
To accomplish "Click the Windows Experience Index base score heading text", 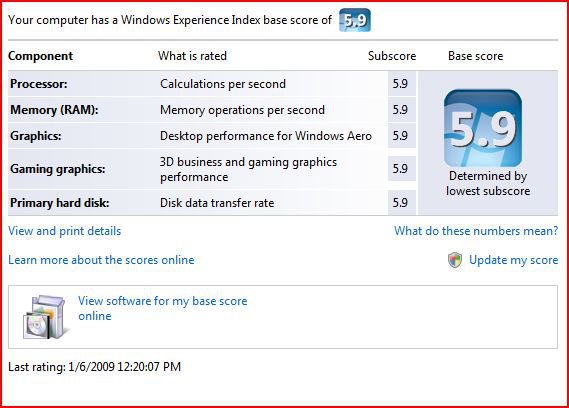I will (x=170, y=20).
